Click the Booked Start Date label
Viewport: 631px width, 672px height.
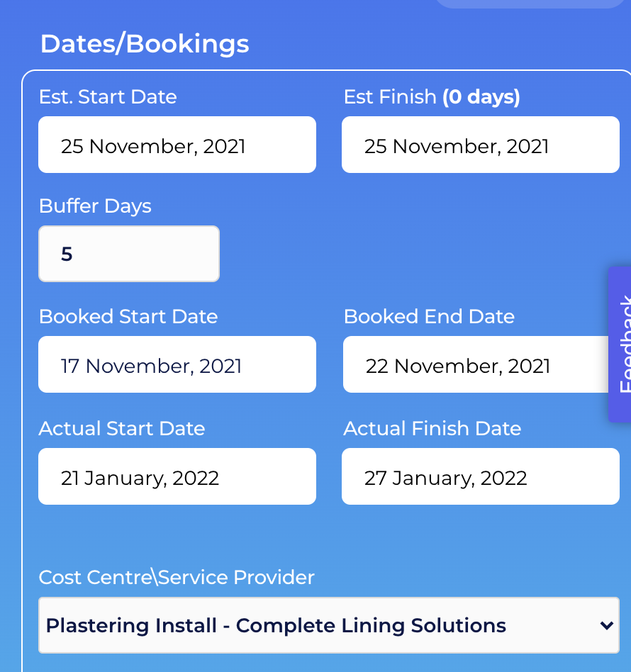[128, 317]
